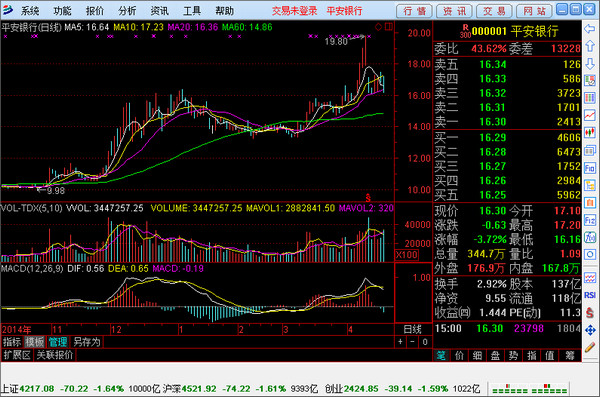Image resolution: width=600 pixels, height=397 pixels.
Task: Open the 分析 menu
Action: 127,11
